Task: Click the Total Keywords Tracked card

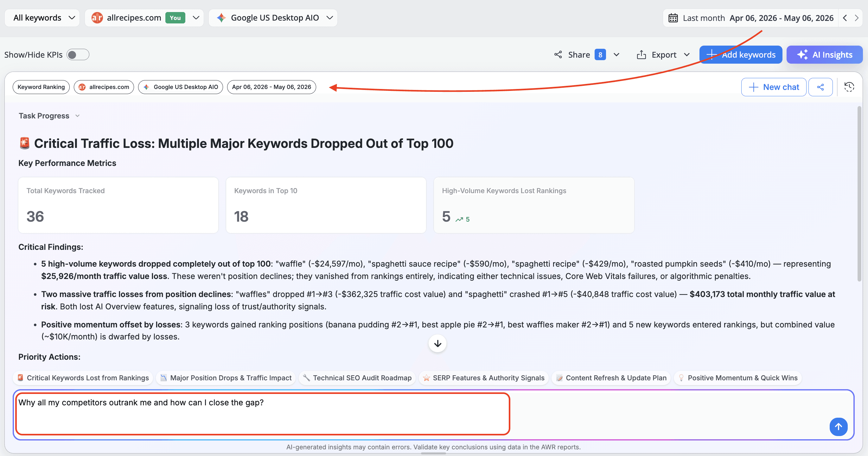Action: [118, 205]
